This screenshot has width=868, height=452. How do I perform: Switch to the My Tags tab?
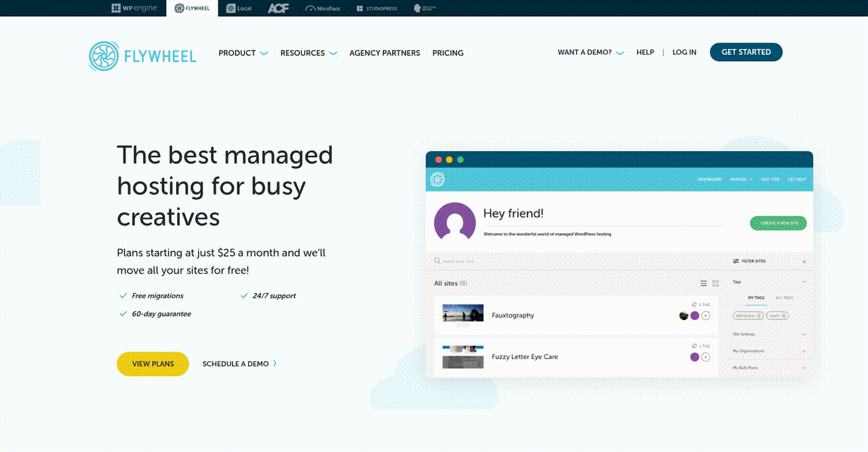click(756, 297)
